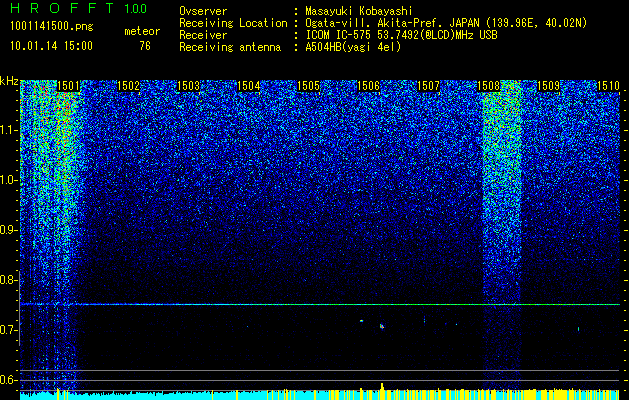
Task: Select the A504HB(yagi 4el) antenna text
Action: point(353,47)
